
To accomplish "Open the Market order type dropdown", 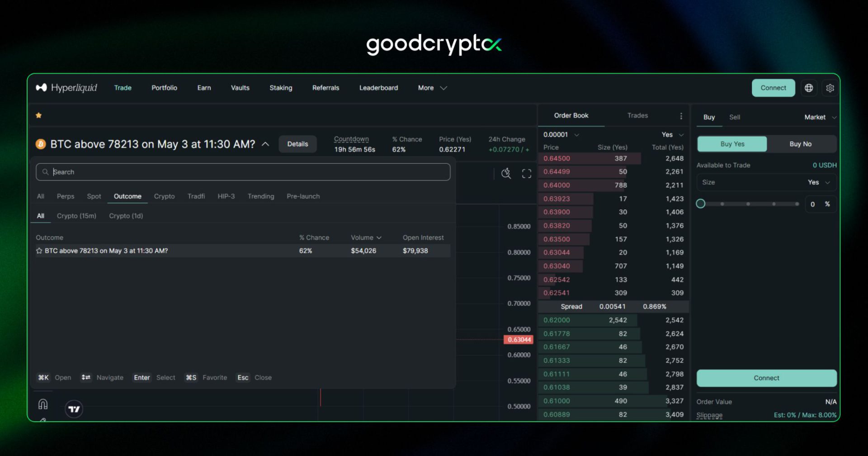I will [x=820, y=117].
